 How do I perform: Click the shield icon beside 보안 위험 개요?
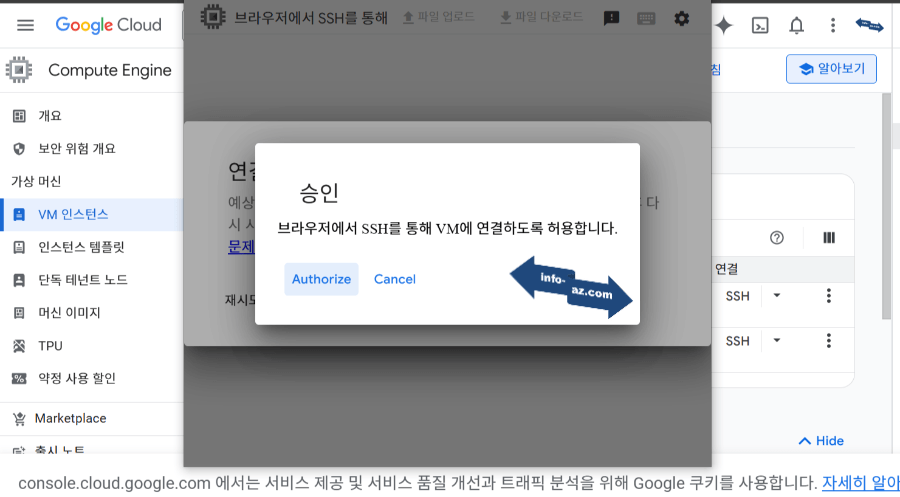click(x=19, y=149)
